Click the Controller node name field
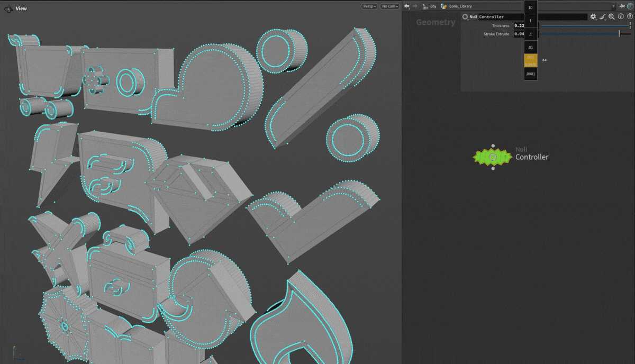The width and height of the screenshot is (635, 364). [532, 17]
